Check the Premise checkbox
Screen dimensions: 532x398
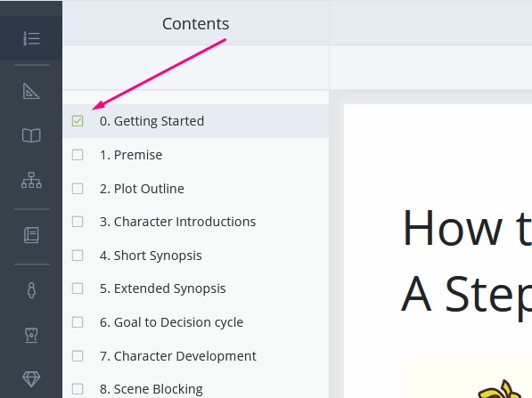coord(78,155)
